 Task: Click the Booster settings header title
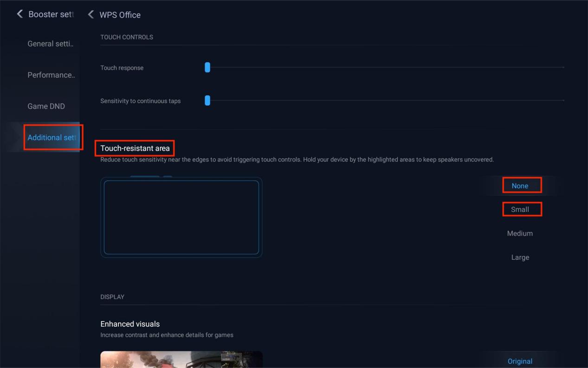pos(51,14)
